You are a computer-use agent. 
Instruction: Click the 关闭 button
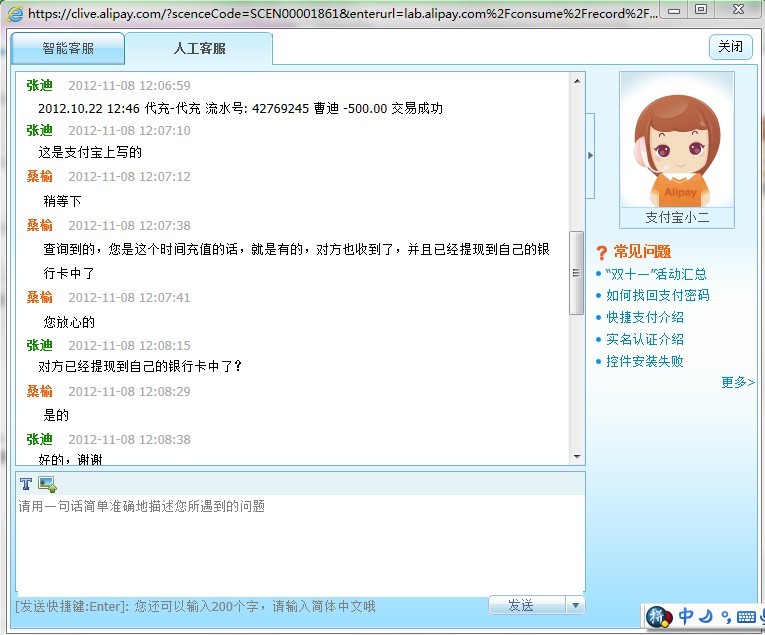730,47
